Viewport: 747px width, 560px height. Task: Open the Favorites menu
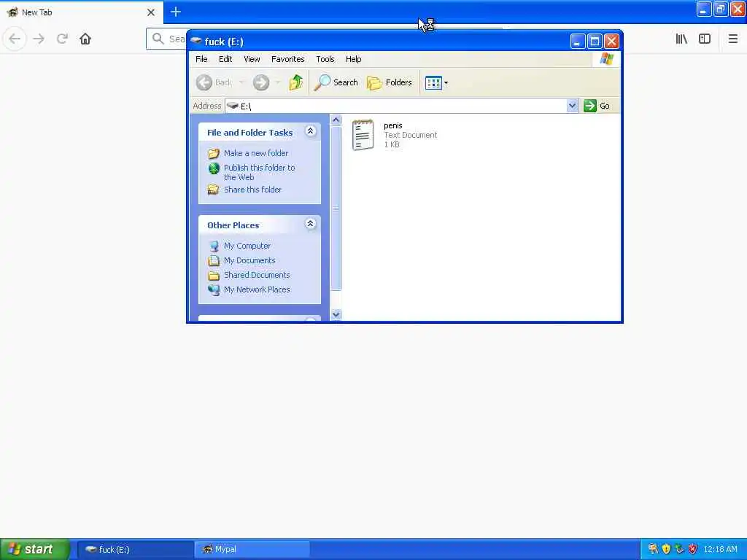[x=287, y=59]
